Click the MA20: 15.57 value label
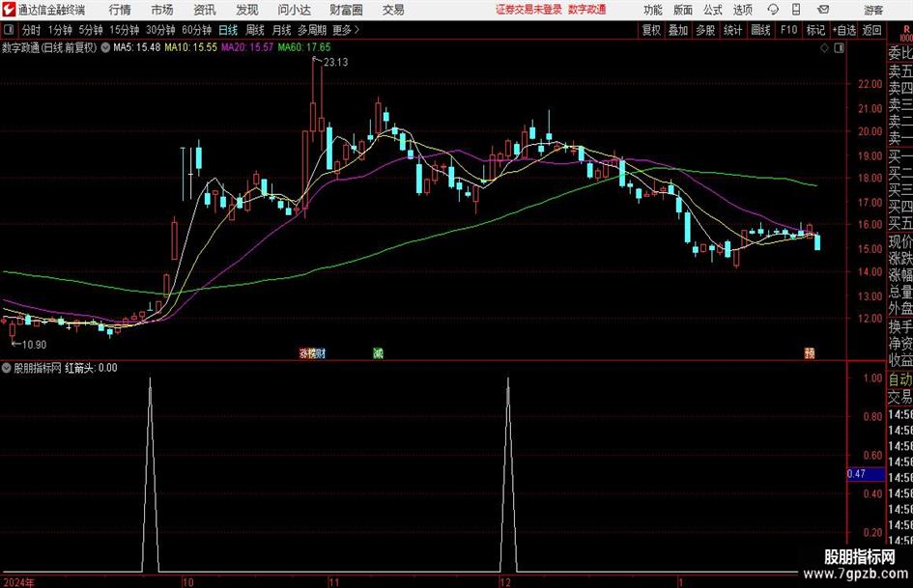913x588 pixels. point(247,47)
